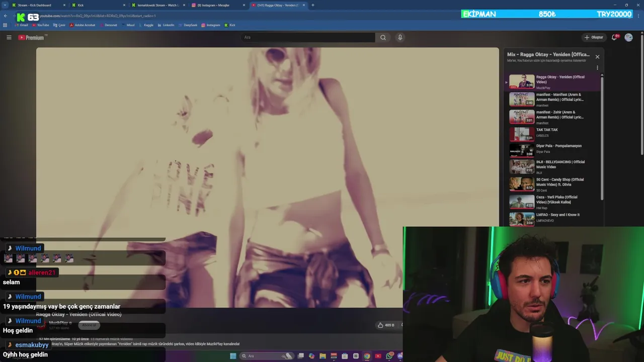
Task: Open the YouTube hamburger guide menu
Action: tap(9, 37)
